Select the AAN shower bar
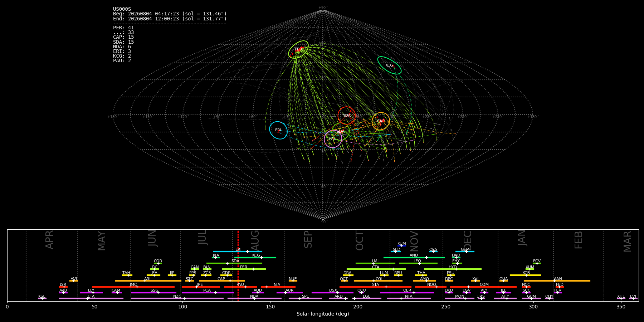 [557, 281]
